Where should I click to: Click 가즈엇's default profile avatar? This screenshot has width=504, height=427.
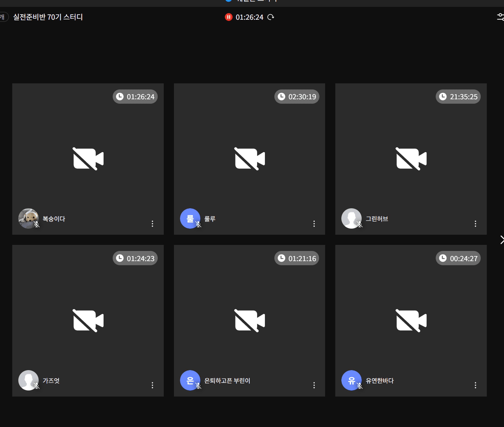(28, 380)
